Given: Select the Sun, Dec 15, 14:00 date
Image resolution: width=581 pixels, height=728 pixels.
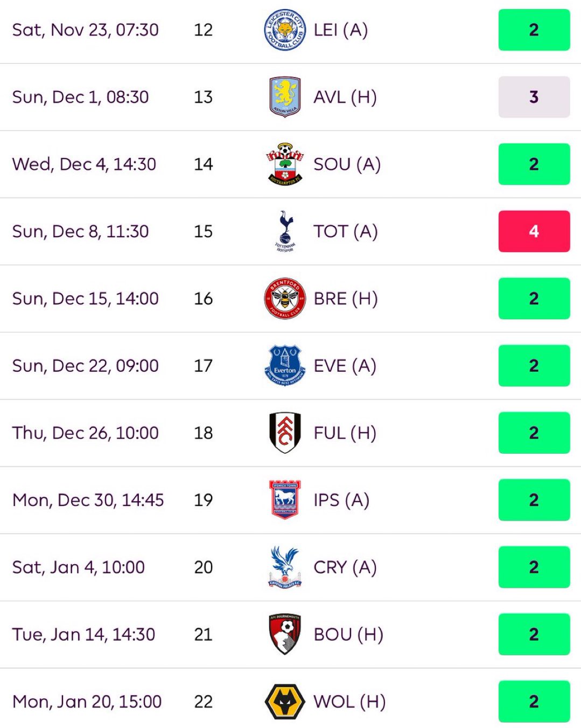Looking at the screenshot, I should [86, 299].
